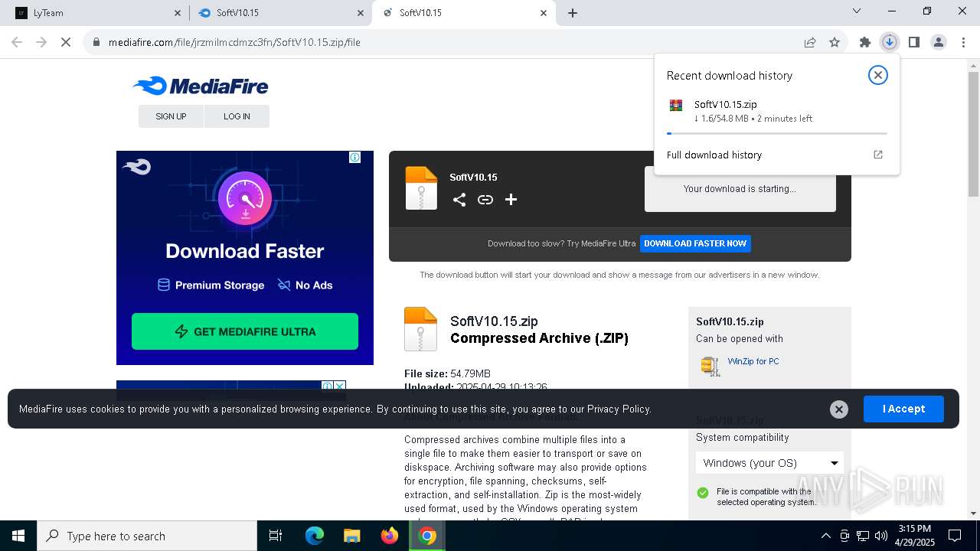Click the SoftV10.15.zip WinRAR file icon in downloads
980x551 pixels.
click(x=676, y=106)
